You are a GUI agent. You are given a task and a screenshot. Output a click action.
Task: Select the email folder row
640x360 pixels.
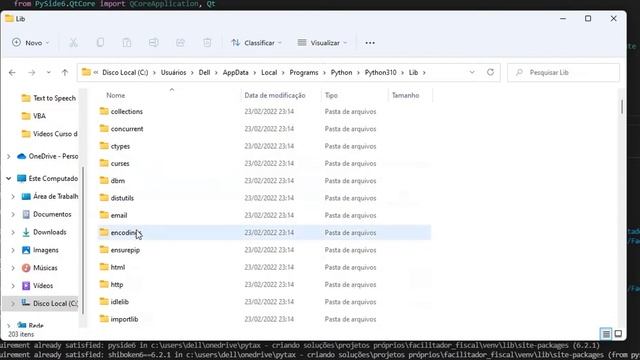click(x=264, y=215)
